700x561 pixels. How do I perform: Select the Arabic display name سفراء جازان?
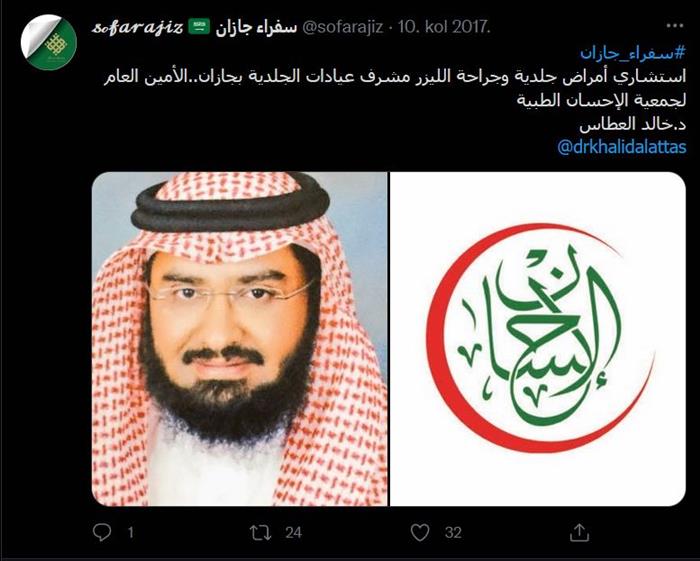point(256,27)
